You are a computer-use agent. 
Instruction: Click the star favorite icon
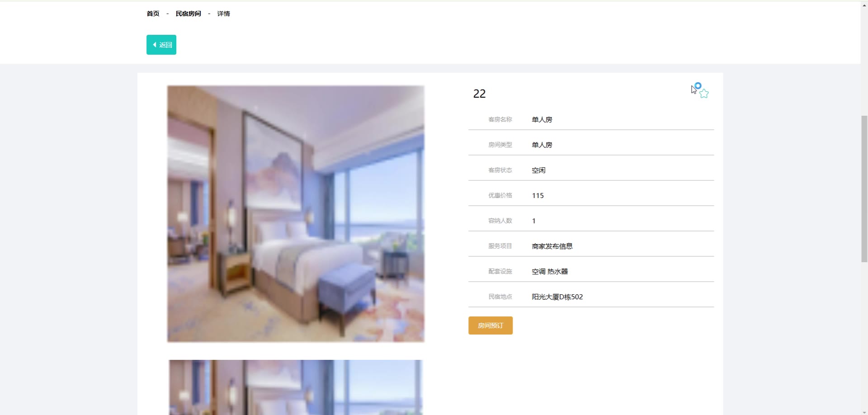point(704,94)
